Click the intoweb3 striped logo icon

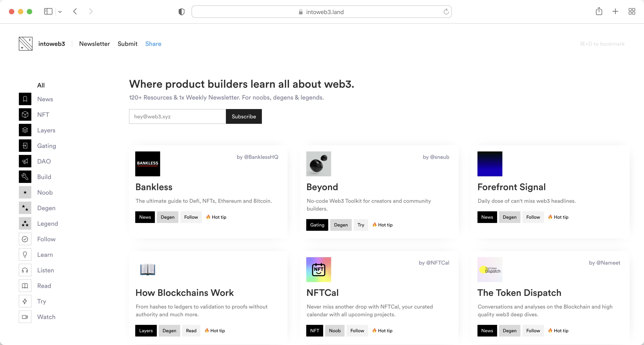(x=25, y=44)
